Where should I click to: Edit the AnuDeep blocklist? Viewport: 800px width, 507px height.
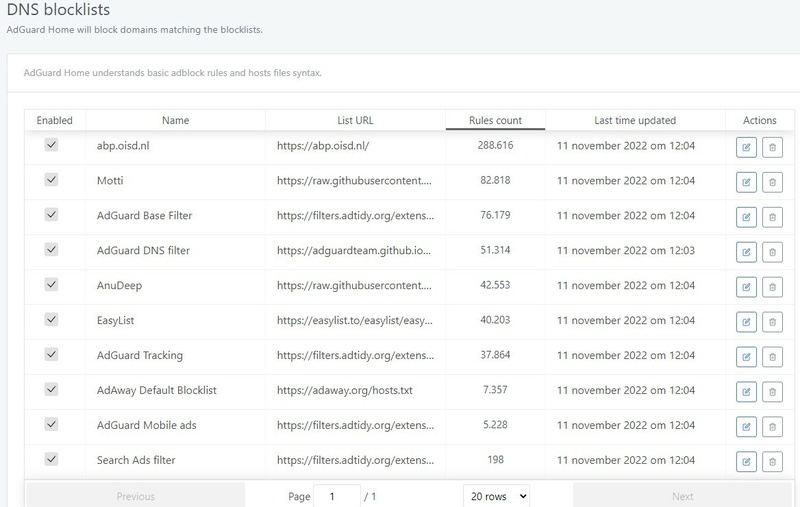(746, 287)
